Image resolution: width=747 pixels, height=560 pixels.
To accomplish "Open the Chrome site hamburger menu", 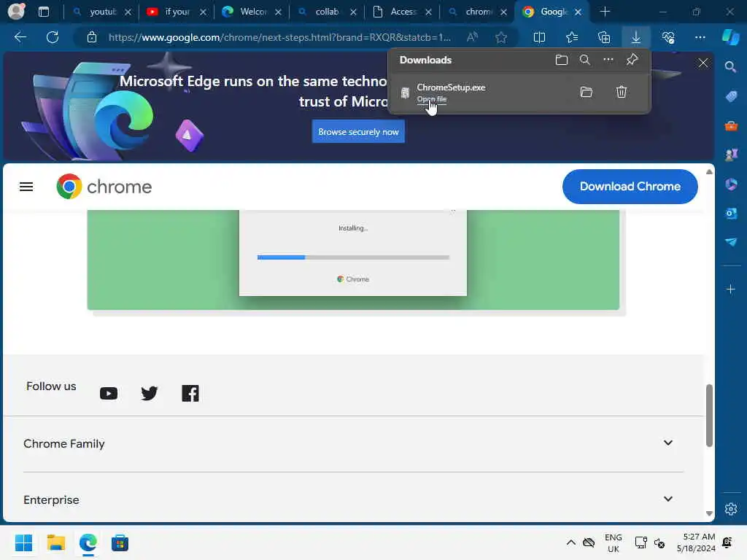I will (26, 187).
